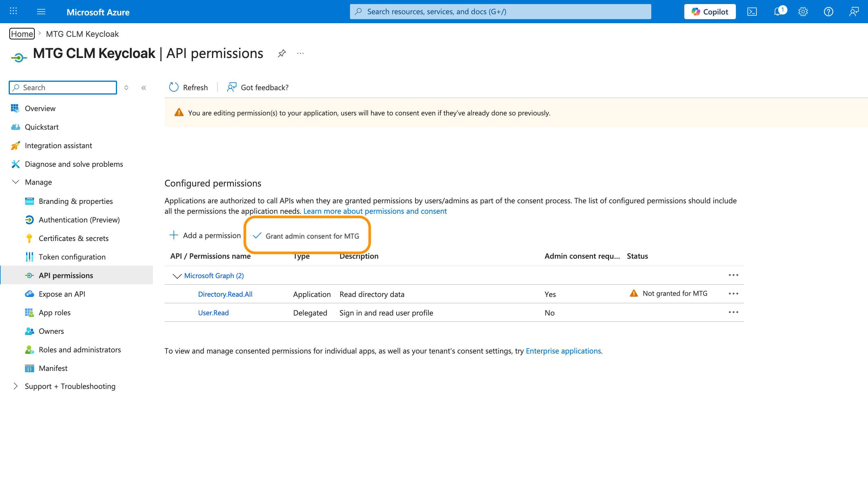
Task: Open Token configuration page
Action: [x=72, y=257]
